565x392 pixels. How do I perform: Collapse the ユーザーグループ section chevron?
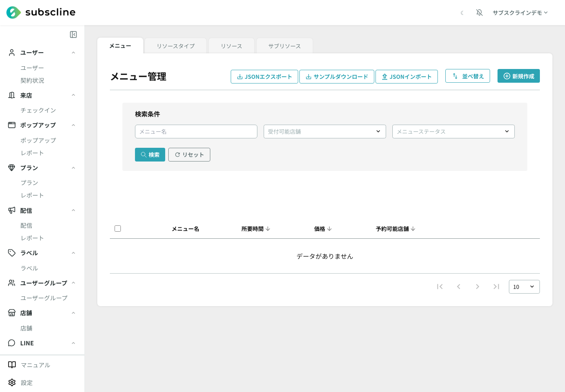pyautogui.click(x=73, y=283)
